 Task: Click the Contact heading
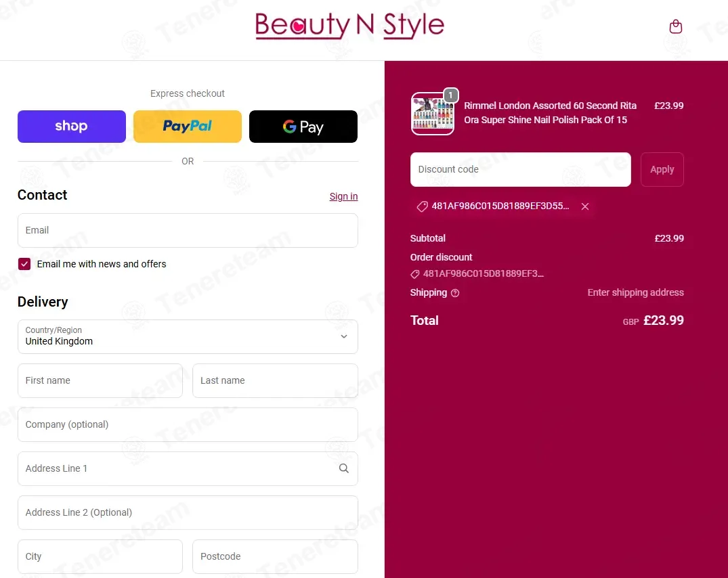pyautogui.click(x=42, y=195)
